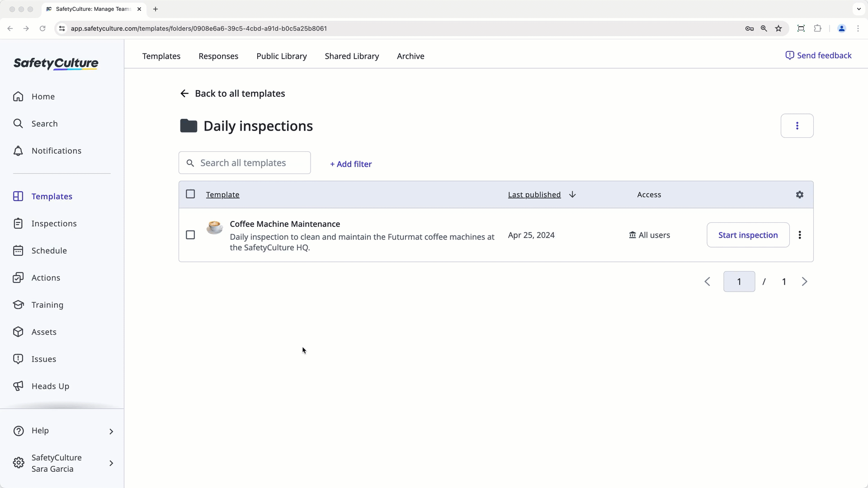Click the browser zoom magnifier icon
The image size is (868, 488).
click(764, 28)
